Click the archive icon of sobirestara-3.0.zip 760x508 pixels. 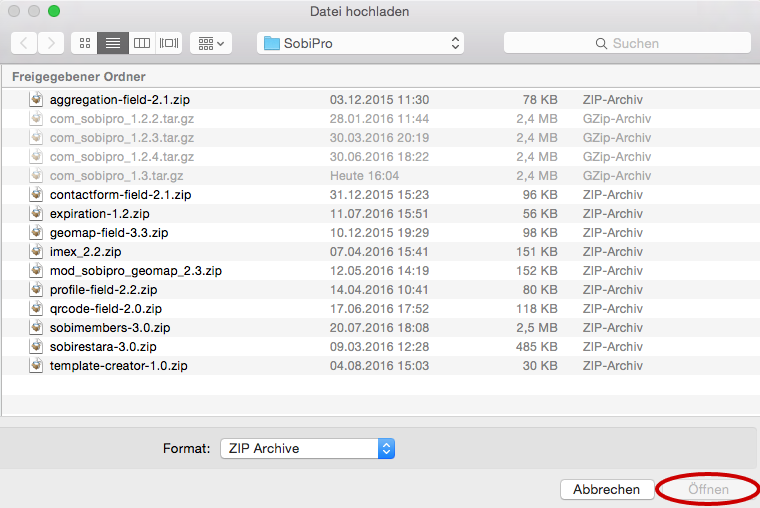[36, 346]
